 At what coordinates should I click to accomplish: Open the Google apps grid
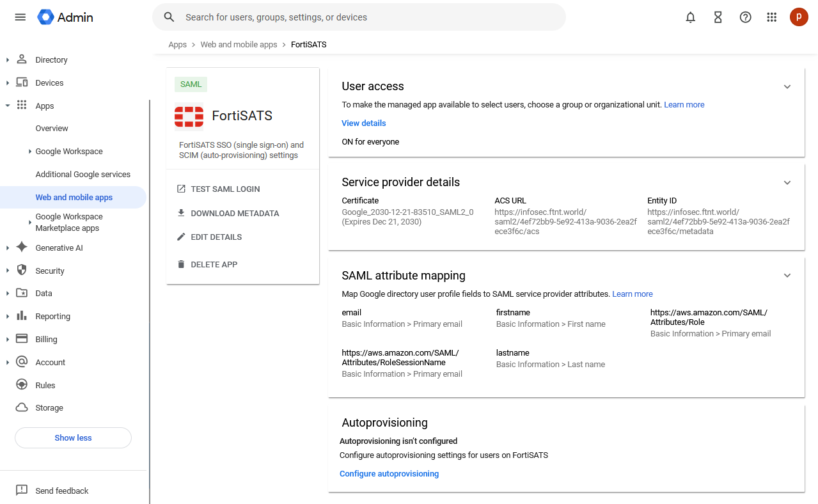click(771, 17)
